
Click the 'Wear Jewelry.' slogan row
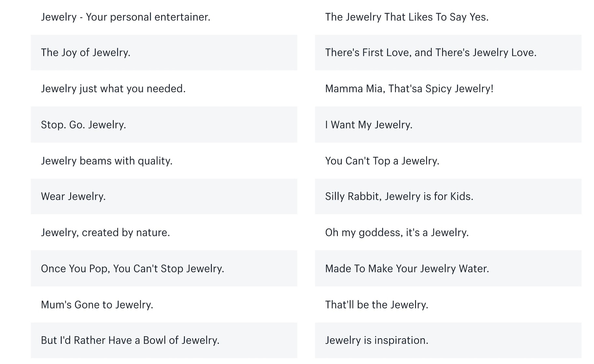pos(73,196)
